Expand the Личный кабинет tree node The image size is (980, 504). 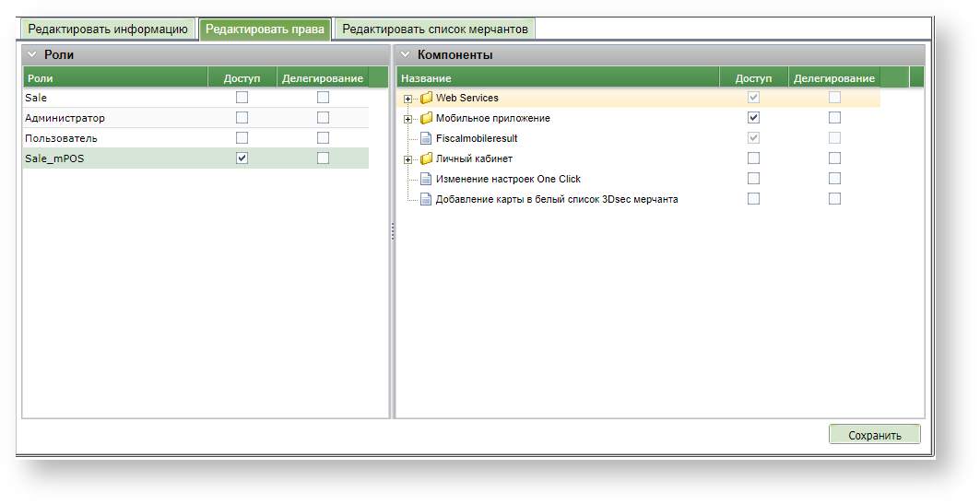408,158
